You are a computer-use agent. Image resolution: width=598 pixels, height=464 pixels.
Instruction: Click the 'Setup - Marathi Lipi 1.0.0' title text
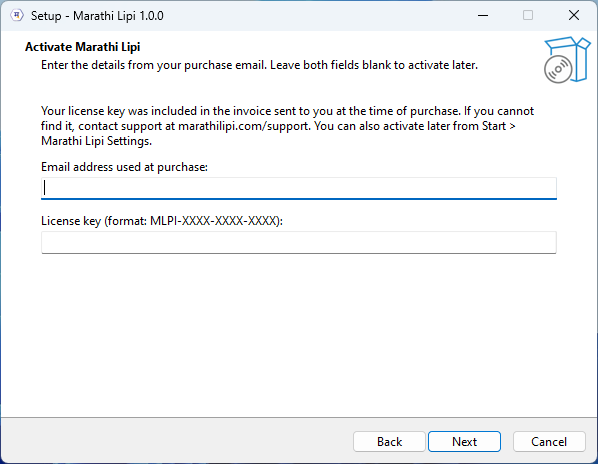point(97,16)
